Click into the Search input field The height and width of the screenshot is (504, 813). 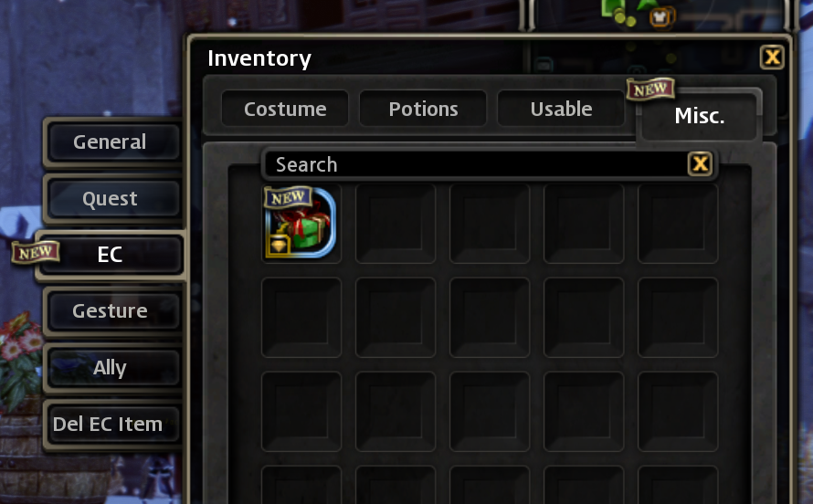coord(476,164)
